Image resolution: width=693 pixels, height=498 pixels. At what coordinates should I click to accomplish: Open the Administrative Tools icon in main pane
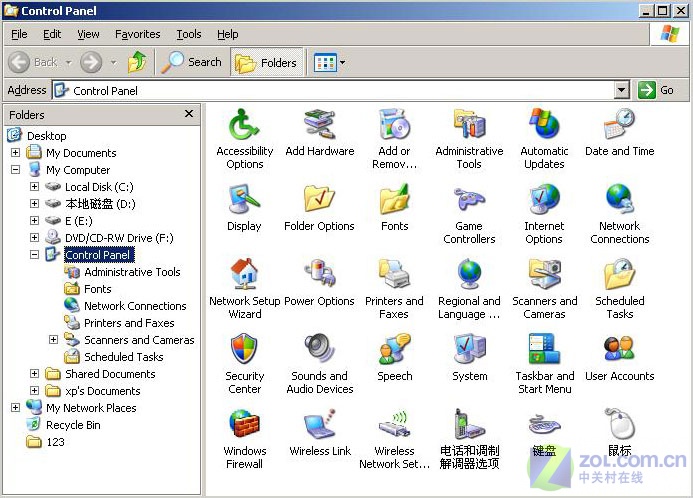pos(469,125)
